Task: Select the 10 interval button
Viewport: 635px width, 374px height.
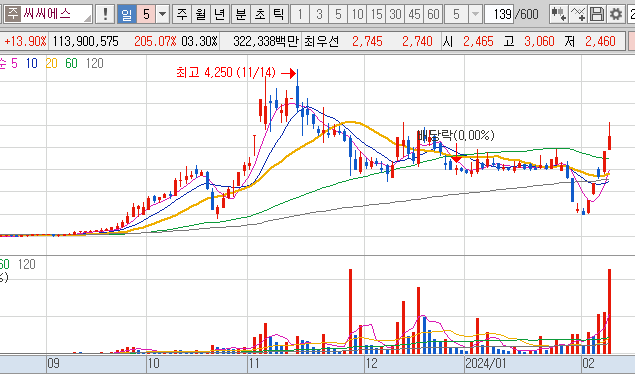Action: tap(357, 14)
